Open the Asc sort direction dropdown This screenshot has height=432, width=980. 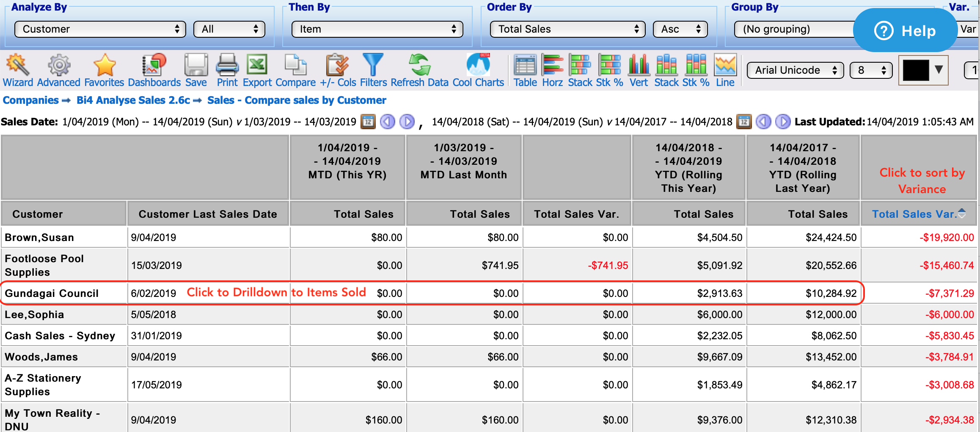point(680,29)
